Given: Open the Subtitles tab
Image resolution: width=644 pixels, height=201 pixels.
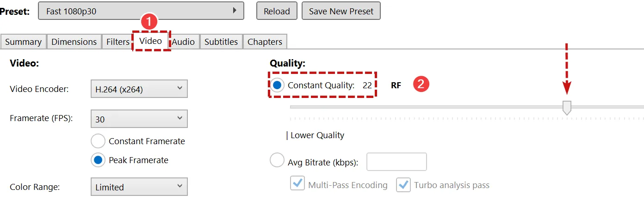Looking at the screenshot, I should [221, 42].
